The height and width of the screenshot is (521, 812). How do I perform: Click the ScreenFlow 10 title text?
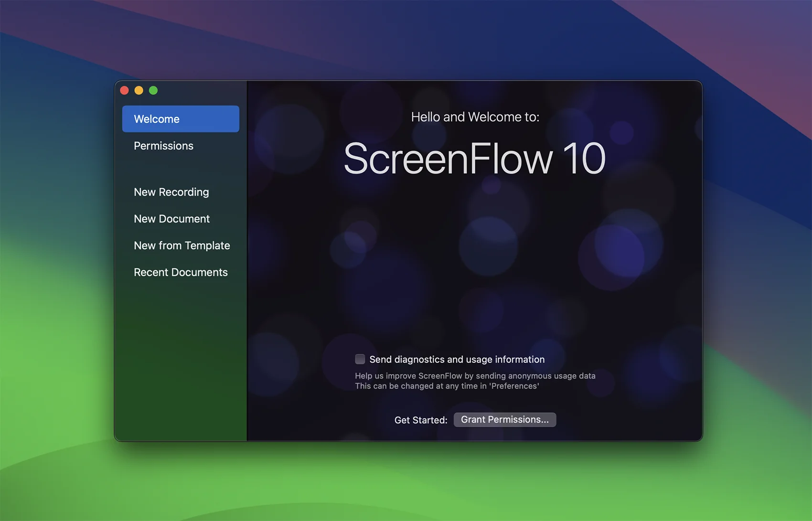pos(475,159)
